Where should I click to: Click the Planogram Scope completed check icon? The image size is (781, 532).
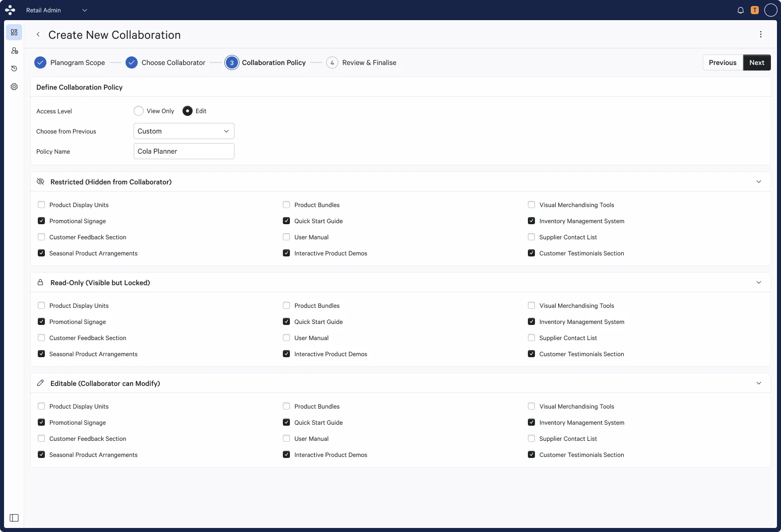(40, 62)
